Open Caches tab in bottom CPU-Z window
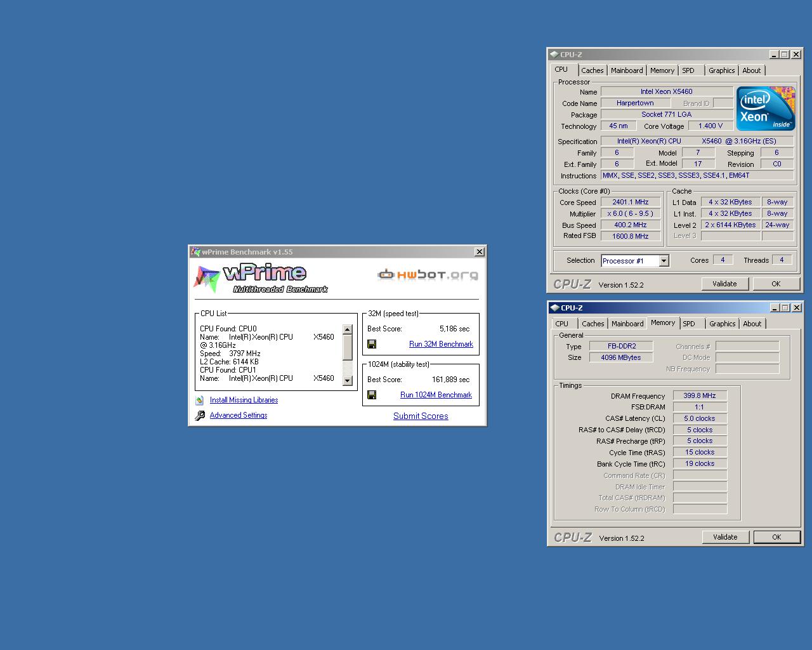This screenshot has height=650, width=812. point(593,324)
